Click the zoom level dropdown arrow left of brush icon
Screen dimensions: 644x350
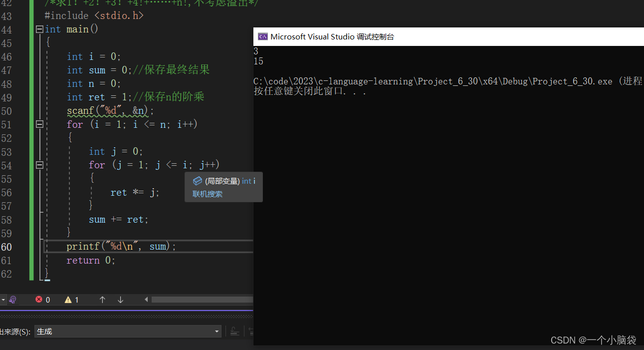(x=3, y=300)
